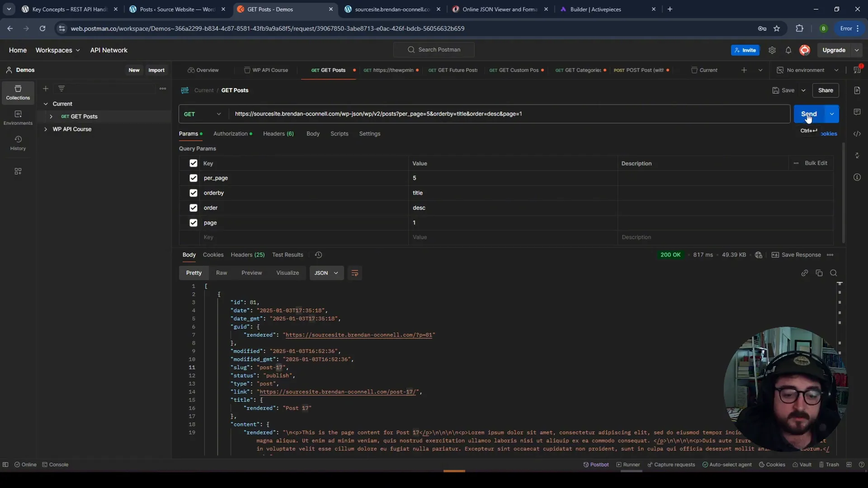Open response history clock icon

pyautogui.click(x=318, y=255)
